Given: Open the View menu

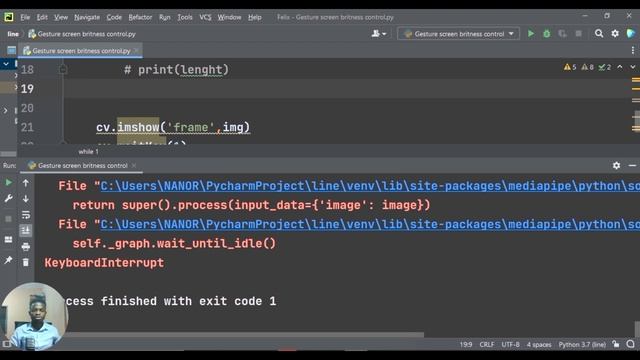Looking at the screenshot, I should [x=61, y=17].
